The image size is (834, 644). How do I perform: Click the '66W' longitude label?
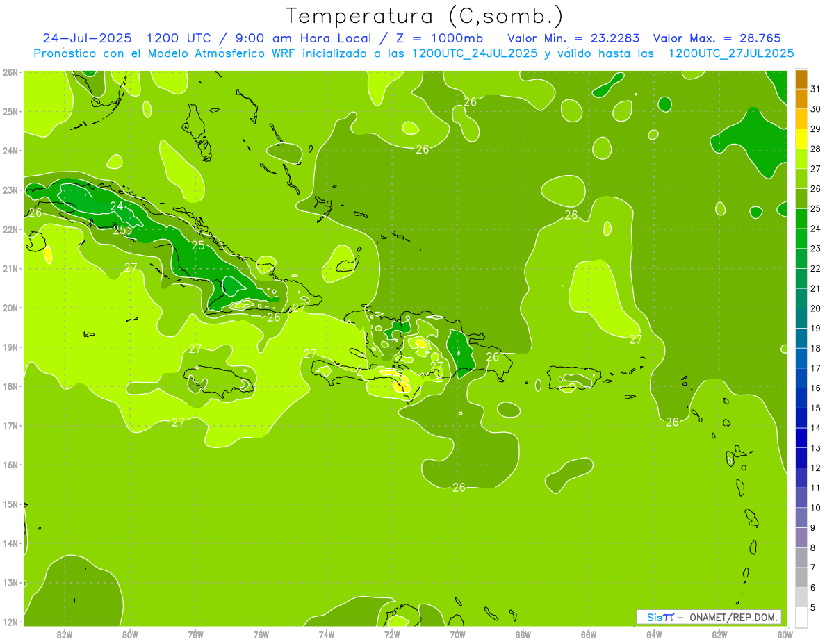click(588, 634)
